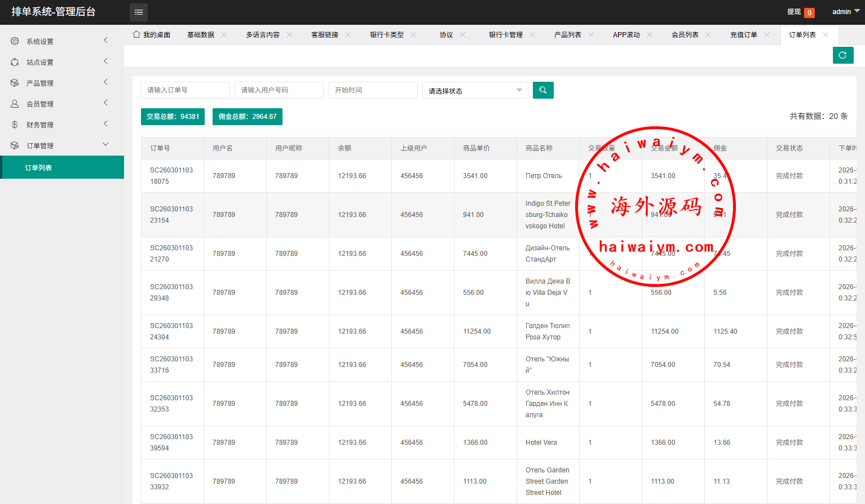Click the 系统设置 gear icon in sidebar
Viewport: 865px width, 504px height.
[x=15, y=41]
